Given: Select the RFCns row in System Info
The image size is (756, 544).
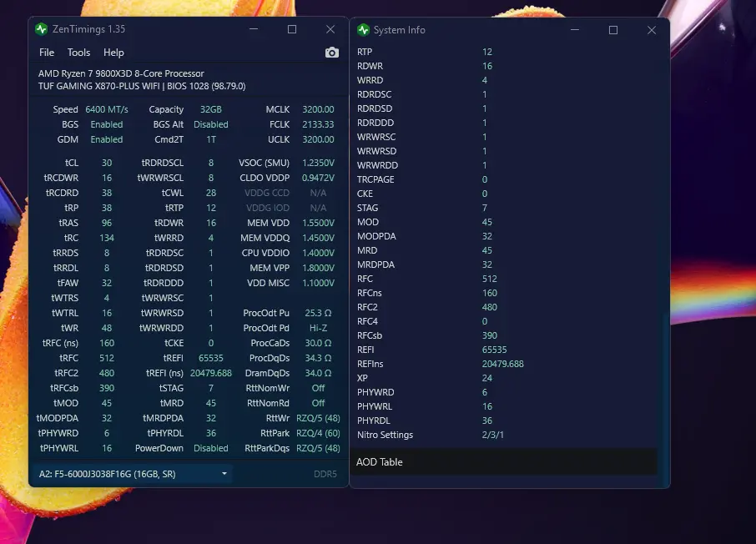Looking at the screenshot, I should 504,293.
